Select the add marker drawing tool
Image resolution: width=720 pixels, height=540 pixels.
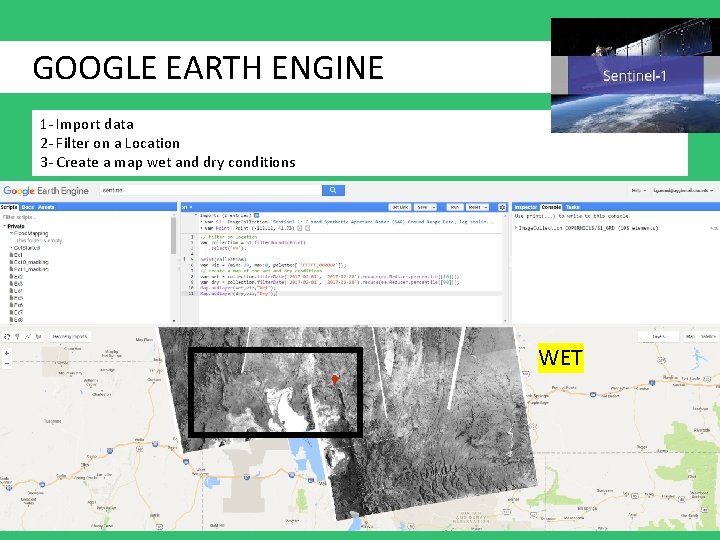click(17, 337)
